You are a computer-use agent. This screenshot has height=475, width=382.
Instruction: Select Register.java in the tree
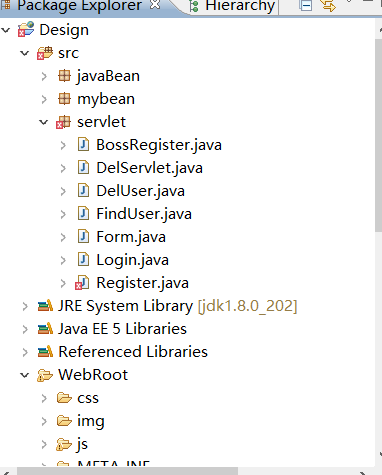(142, 283)
